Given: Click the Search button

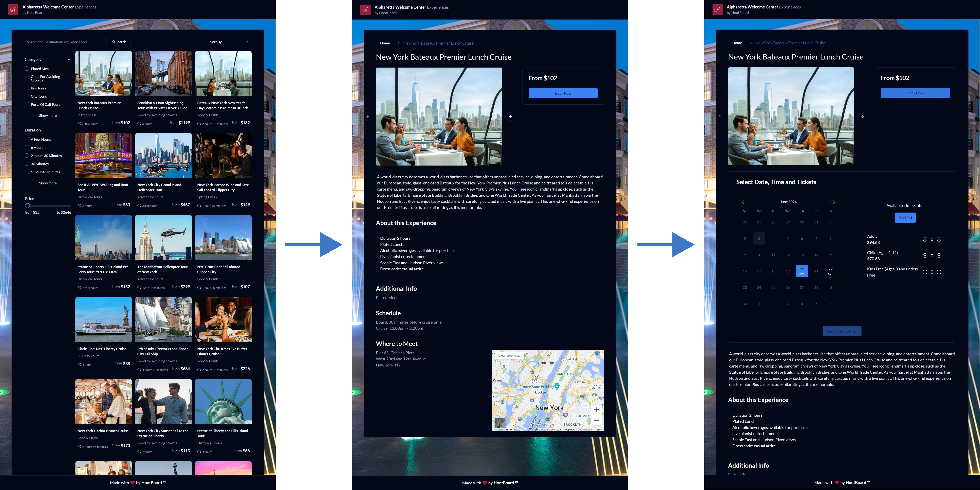Looking at the screenshot, I should (x=119, y=42).
